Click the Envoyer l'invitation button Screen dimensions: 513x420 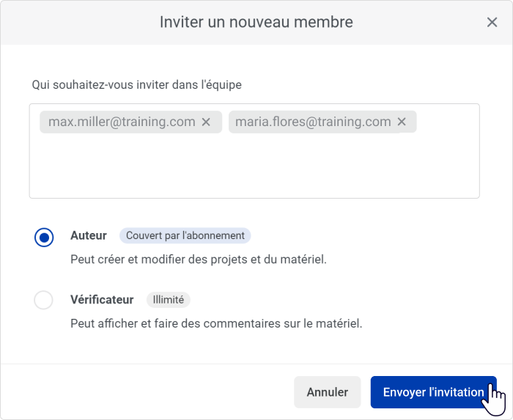click(x=433, y=392)
